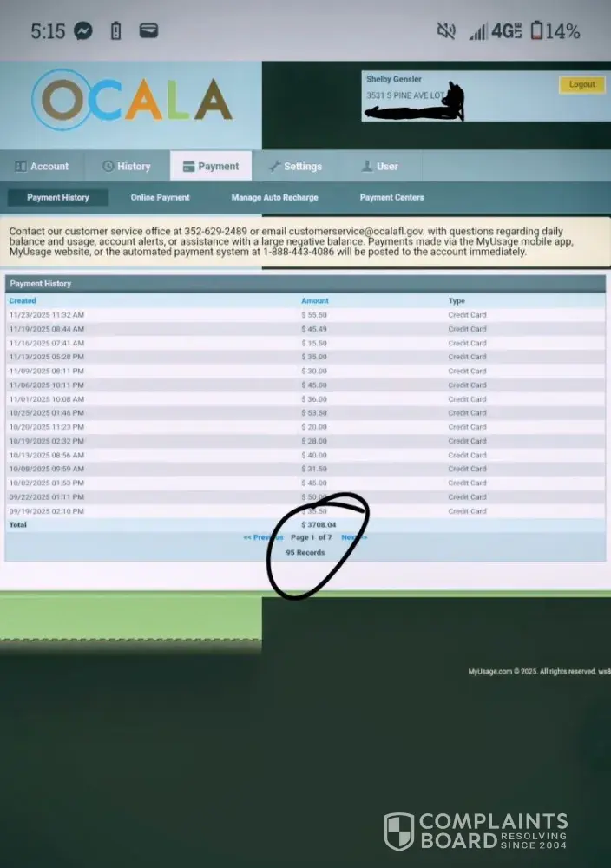Image resolution: width=611 pixels, height=868 pixels.
Task: Open the History tab
Action: pyautogui.click(x=127, y=166)
